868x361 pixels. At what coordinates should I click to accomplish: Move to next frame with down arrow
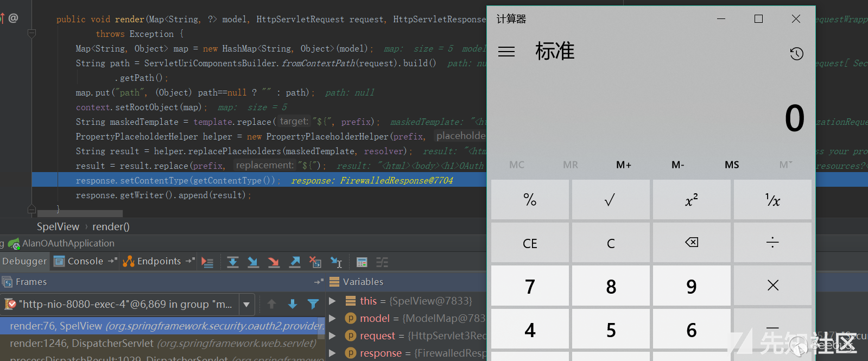[x=293, y=304]
